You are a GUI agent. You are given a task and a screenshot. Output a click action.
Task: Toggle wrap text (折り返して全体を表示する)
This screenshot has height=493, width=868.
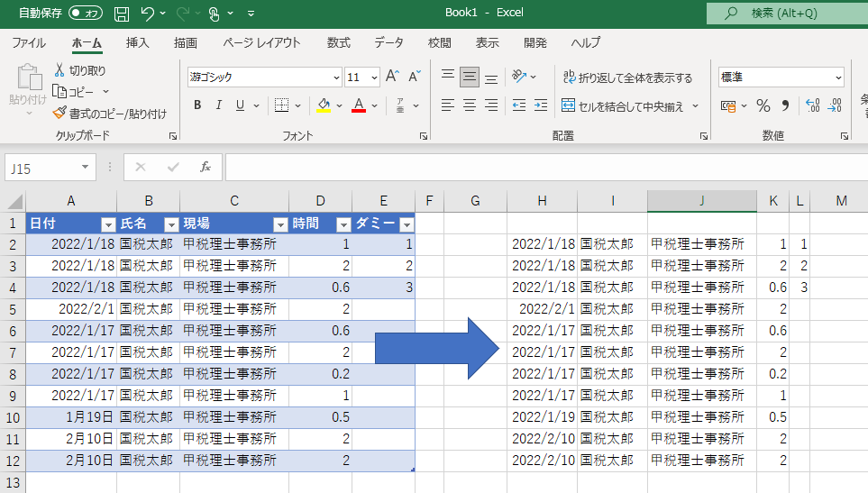click(x=626, y=78)
